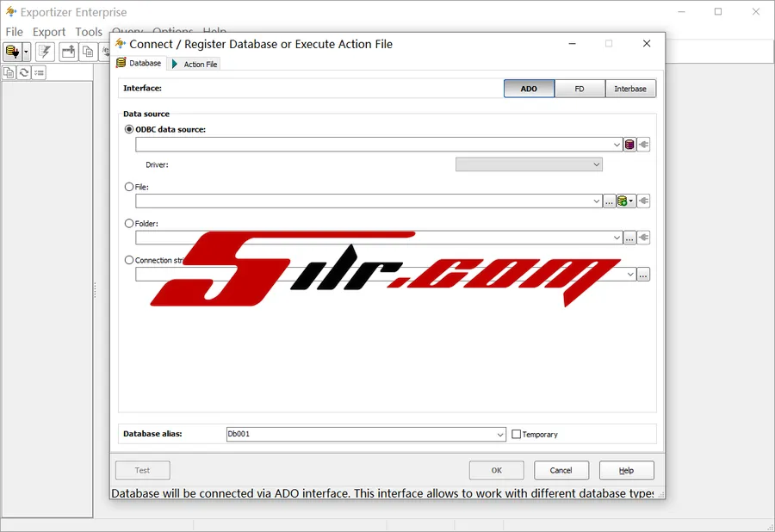Open arrow next to green create database icon
Viewport: 775px width, 532px height.
click(632, 201)
